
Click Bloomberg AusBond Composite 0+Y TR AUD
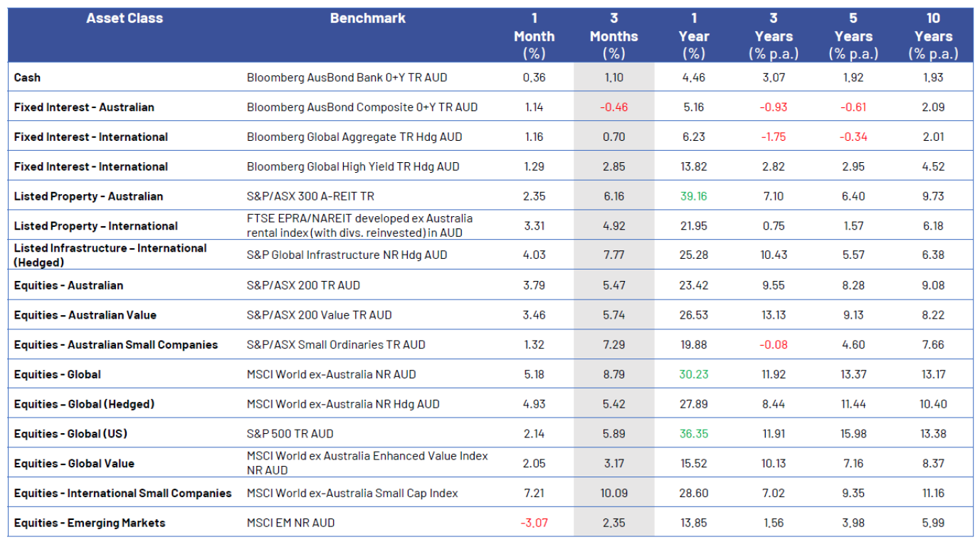362,107
